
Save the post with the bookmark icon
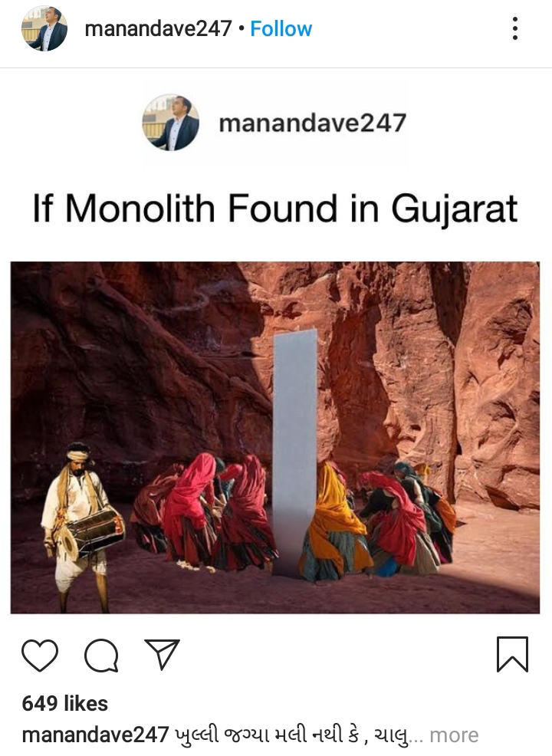pos(512,654)
